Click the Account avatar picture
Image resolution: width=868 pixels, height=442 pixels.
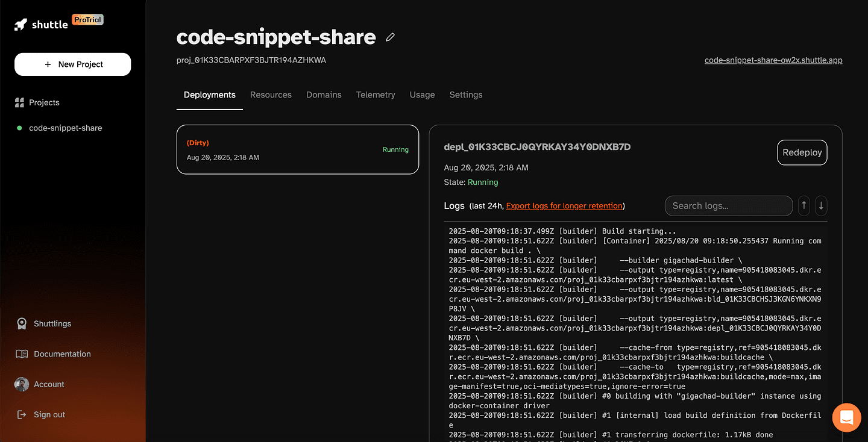[x=22, y=384]
